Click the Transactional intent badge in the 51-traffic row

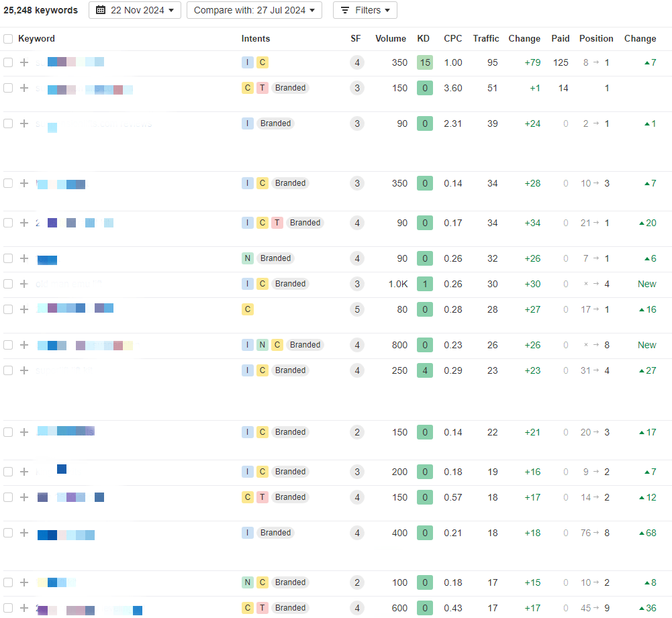(x=262, y=88)
